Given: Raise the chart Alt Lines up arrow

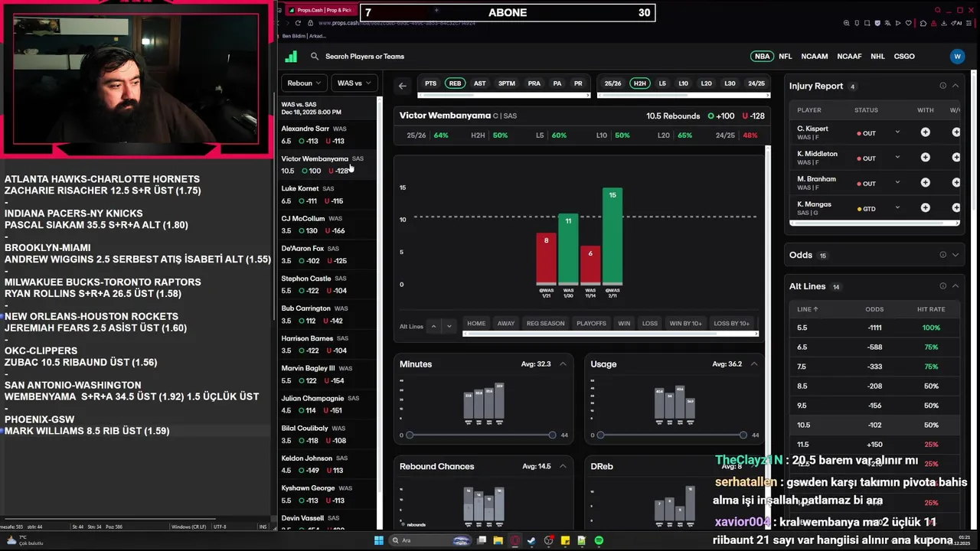Looking at the screenshot, I should pyautogui.click(x=433, y=326).
